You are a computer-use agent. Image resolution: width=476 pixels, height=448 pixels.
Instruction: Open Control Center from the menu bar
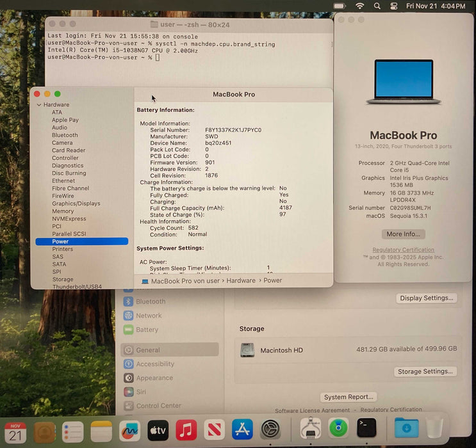394,6
